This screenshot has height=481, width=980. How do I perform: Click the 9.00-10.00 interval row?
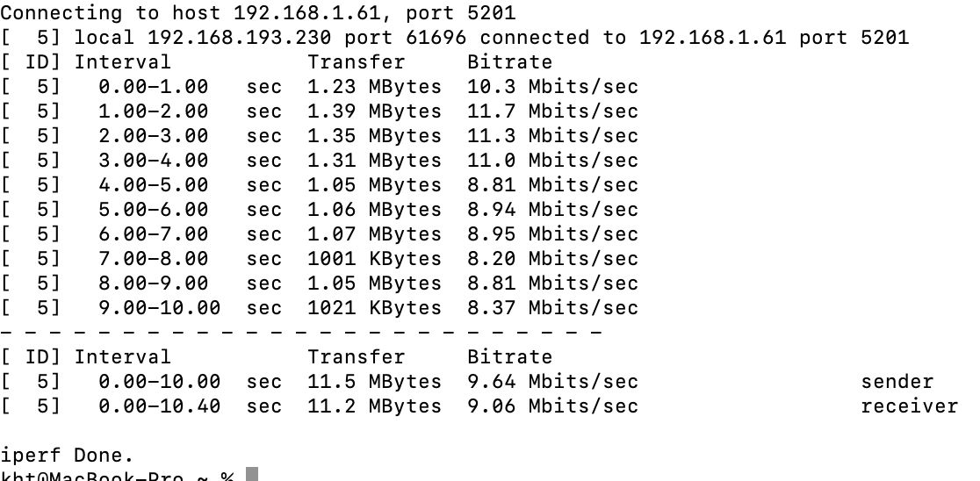[x=319, y=307]
